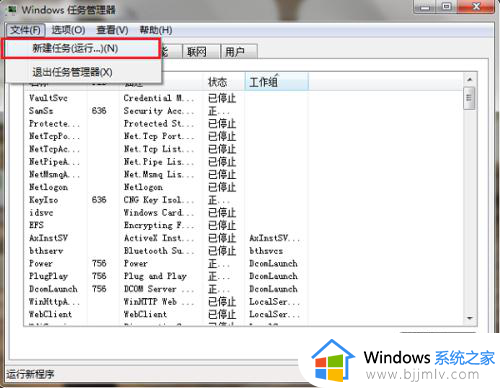
Task: Select the VaultSvc service row
Action: (x=165, y=98)
